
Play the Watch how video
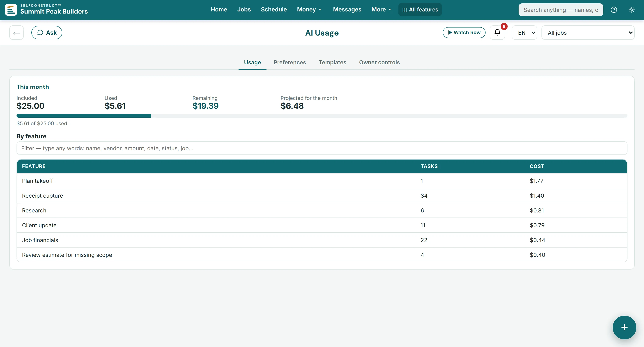pyautogui.click(x=464, y=32)
